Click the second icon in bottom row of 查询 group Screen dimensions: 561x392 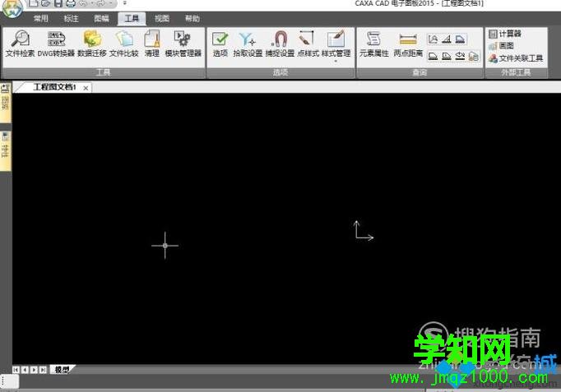447,56
